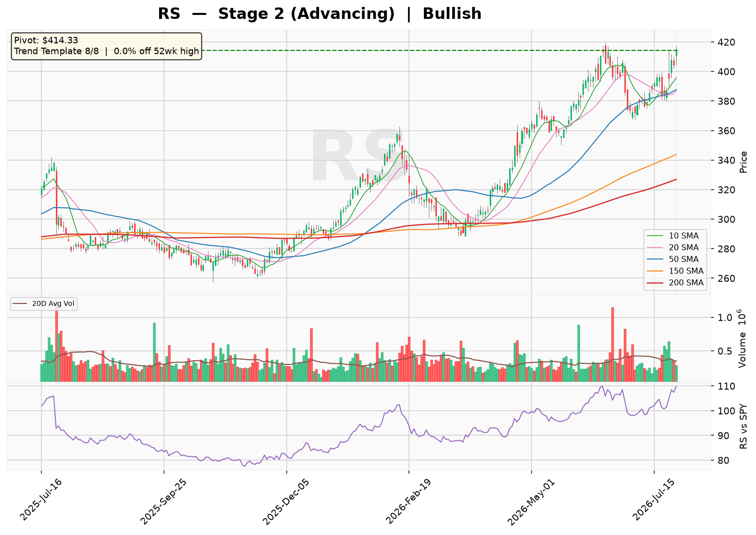
Task: Click the brown 20D Avg Vol legend line swatch
Action: 21,303
